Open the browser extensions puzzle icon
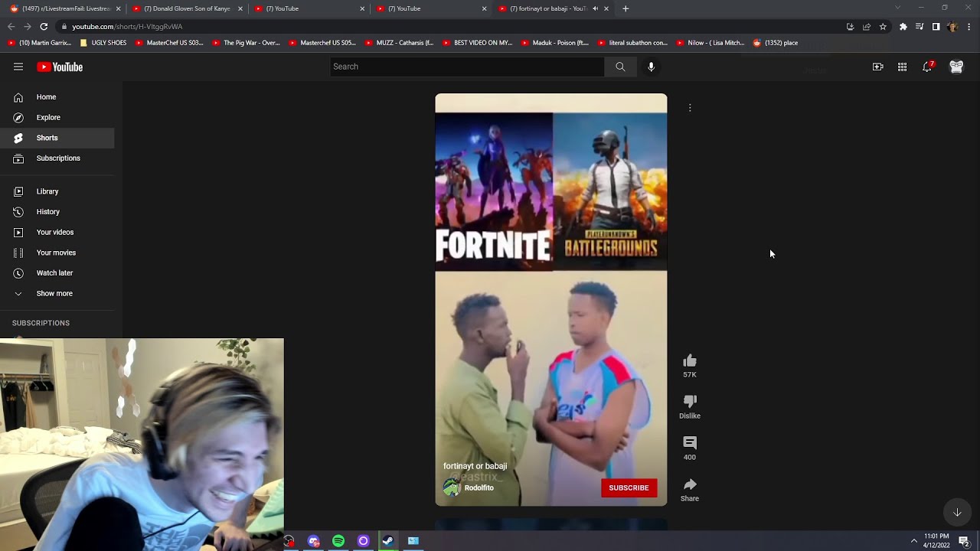 point(903,26)
